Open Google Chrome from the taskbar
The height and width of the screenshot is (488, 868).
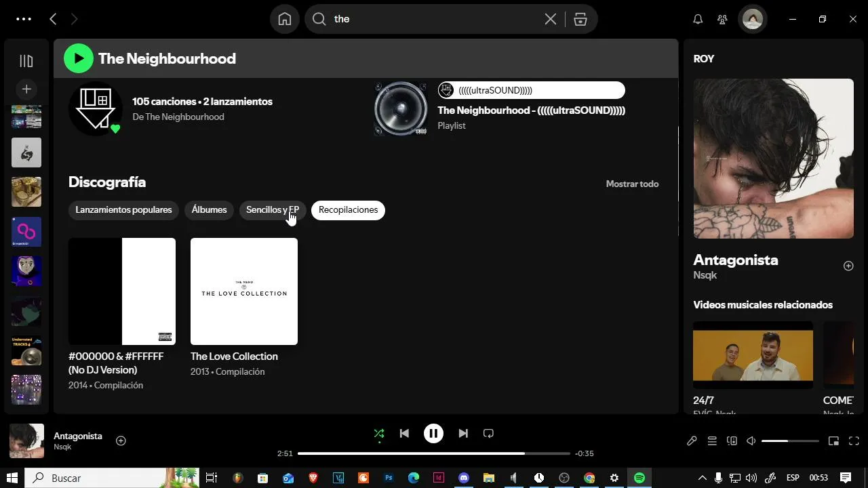point(589,478)
